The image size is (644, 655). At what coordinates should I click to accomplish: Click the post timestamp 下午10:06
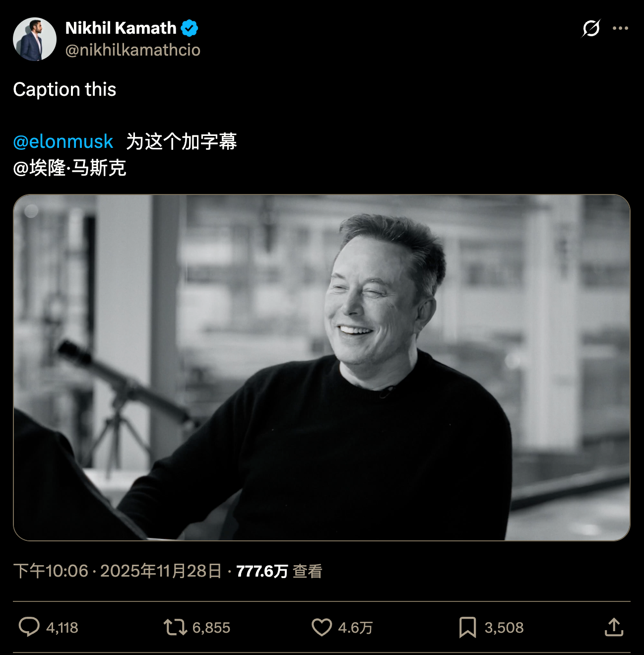[x=50, y=572]
